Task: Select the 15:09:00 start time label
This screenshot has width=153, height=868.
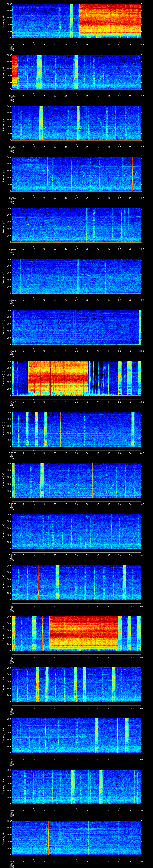Action: [12, 453]
